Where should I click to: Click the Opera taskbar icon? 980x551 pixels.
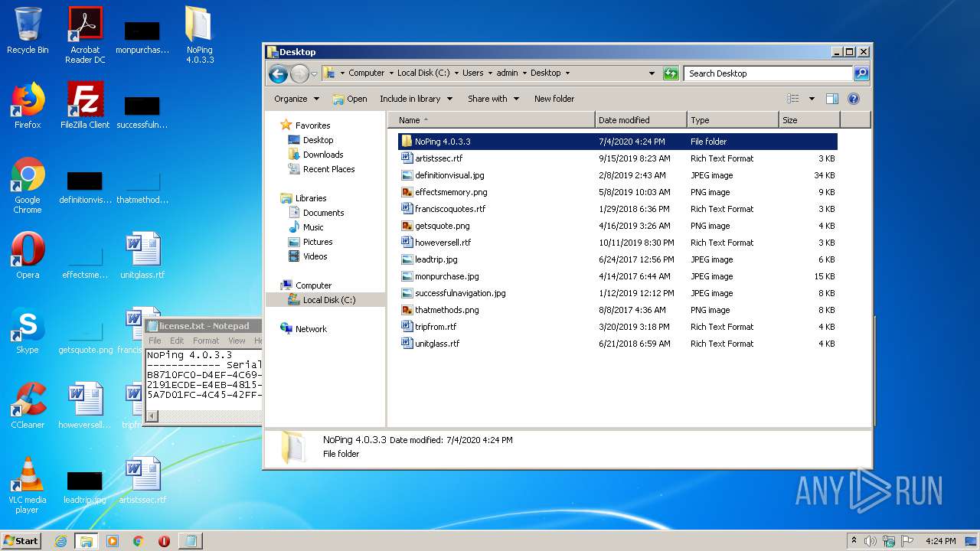click(x=164, y=541)
